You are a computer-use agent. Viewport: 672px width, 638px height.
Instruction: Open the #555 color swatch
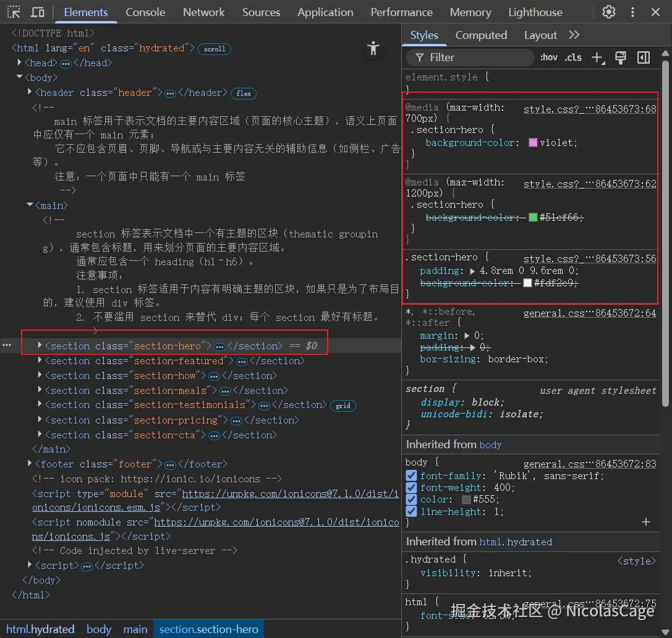[466, 500]
